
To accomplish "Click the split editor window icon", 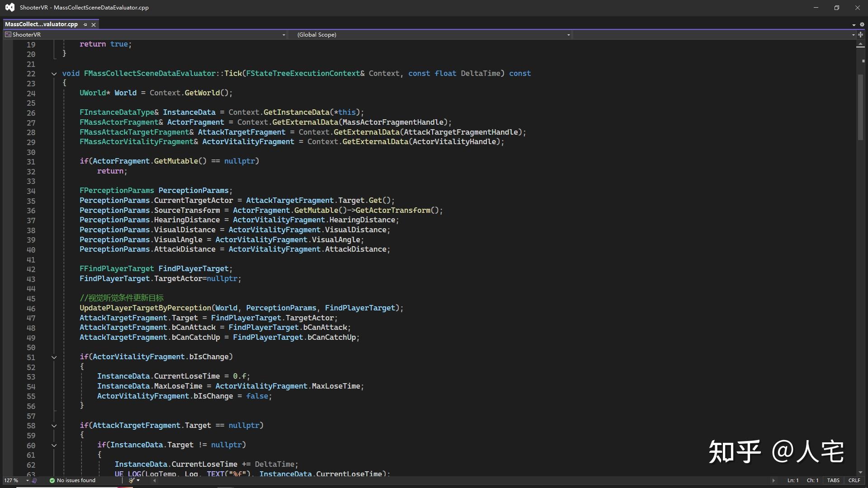I will click(860, 34).
